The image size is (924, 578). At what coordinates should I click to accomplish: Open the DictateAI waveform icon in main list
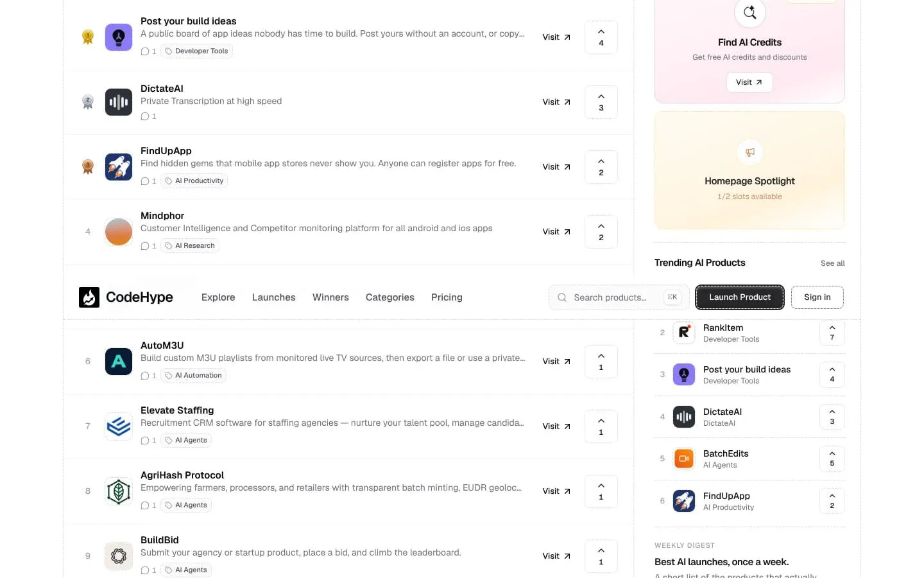119,102
